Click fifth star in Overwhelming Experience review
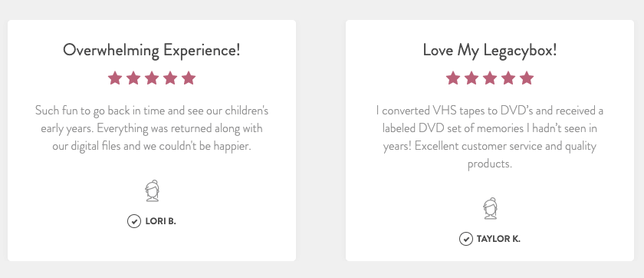Image resolution: width=644 pixels, height=278 pixels. [x=189, y=78]
